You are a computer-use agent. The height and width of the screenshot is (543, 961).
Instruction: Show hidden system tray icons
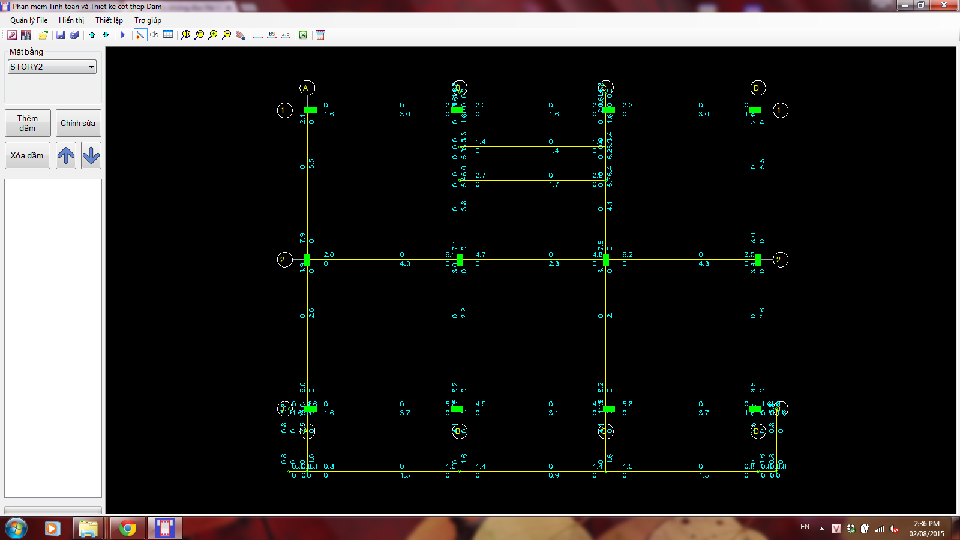point(822,528)
